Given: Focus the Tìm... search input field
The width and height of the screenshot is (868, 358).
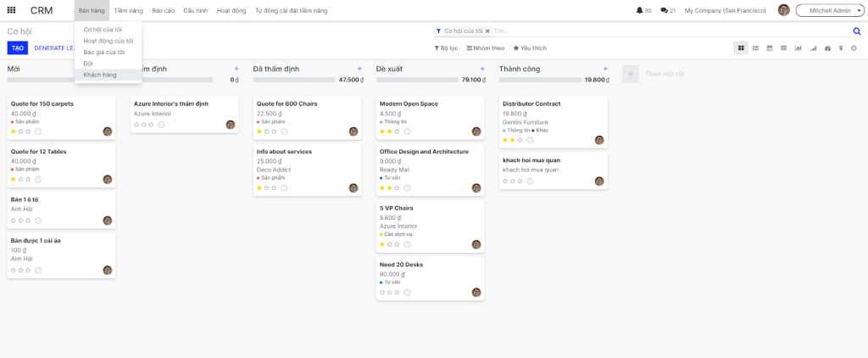Looking at the screenshot, I should (671, 31).
